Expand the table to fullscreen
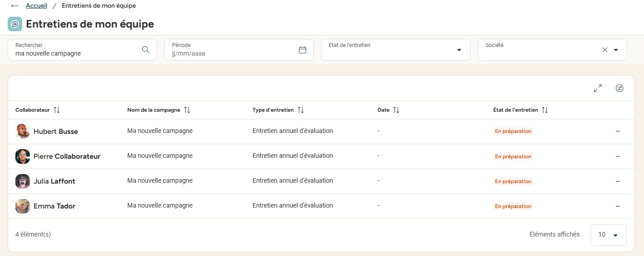This screenshot has width=644, height=256. pos(598,88)
